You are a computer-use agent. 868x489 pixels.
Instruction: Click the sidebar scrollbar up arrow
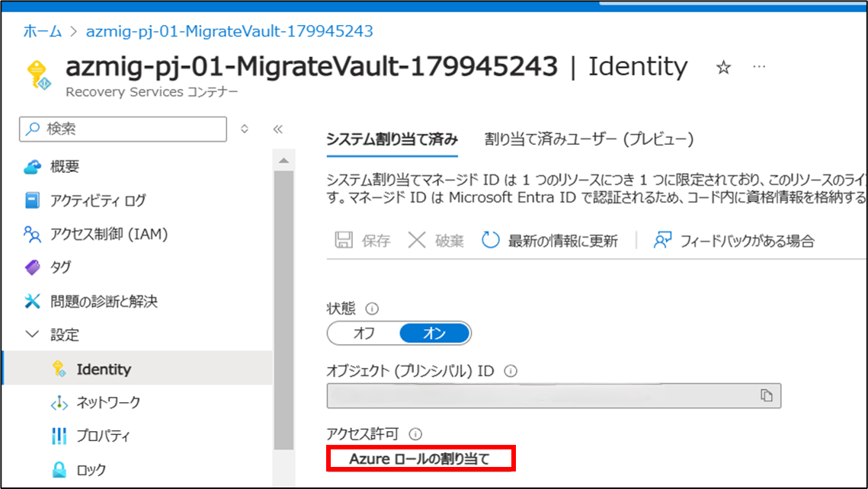point(283,161)
